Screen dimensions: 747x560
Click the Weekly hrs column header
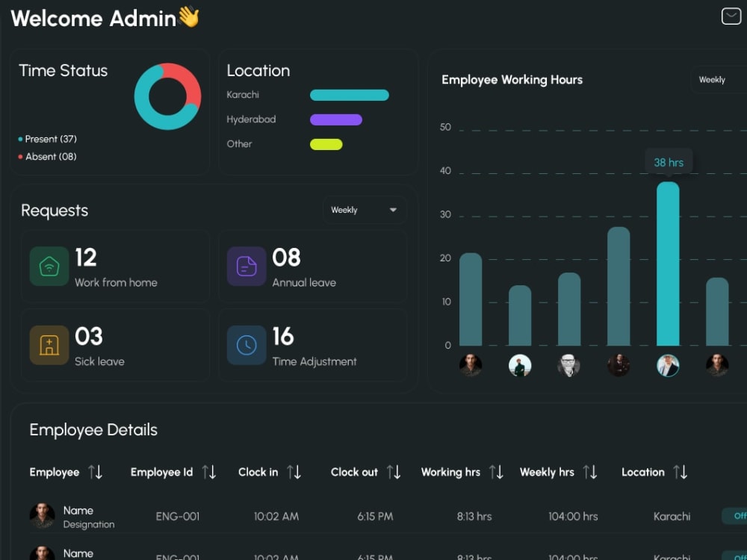pyautogui.click(x=547, y=472)
